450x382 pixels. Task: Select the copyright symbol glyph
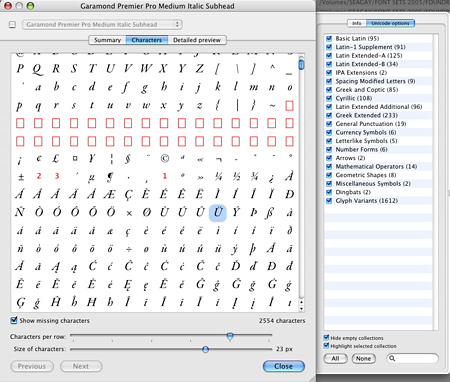tap(164, 159)
